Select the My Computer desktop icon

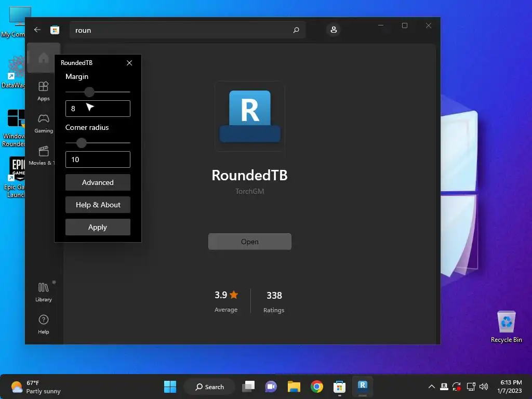tap(14, 22)
